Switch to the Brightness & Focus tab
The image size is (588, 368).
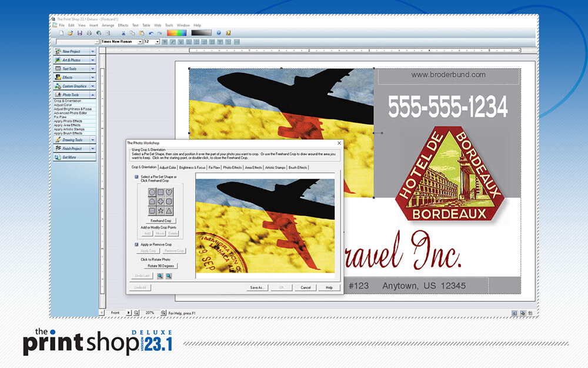point(192,167)
